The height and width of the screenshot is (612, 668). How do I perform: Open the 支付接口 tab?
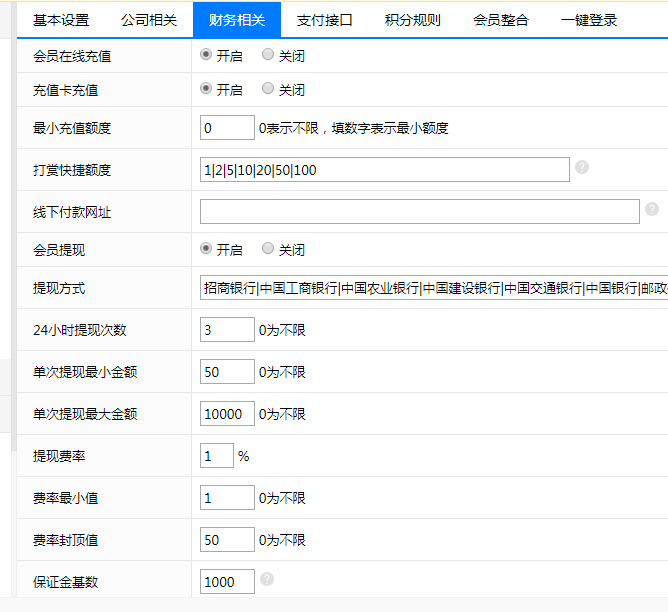pos(325,20)
